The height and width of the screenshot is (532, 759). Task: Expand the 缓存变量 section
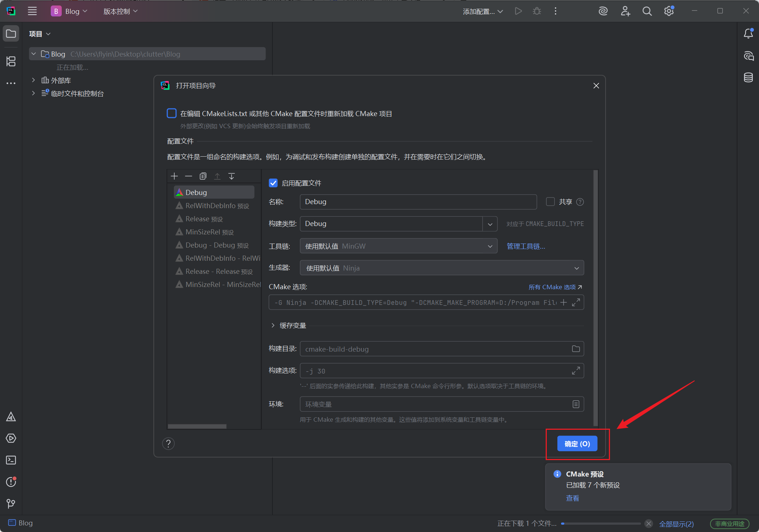(x=273, y=325)
